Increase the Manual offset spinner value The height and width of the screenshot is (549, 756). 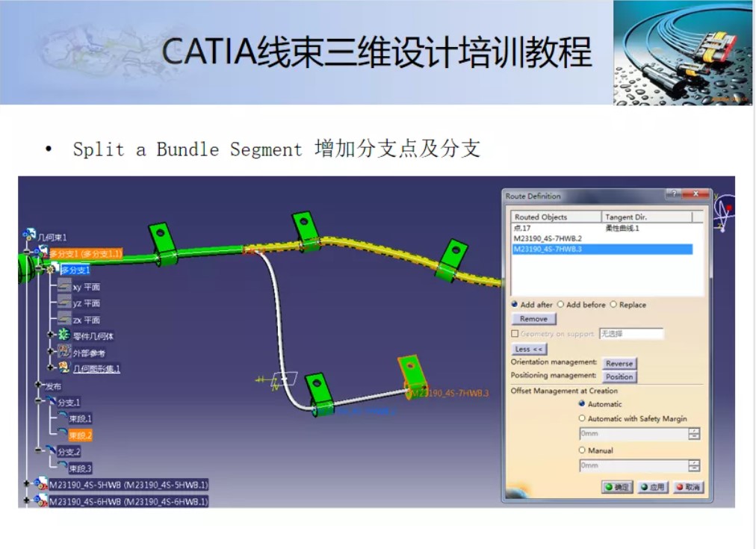(x=694, y=462)
